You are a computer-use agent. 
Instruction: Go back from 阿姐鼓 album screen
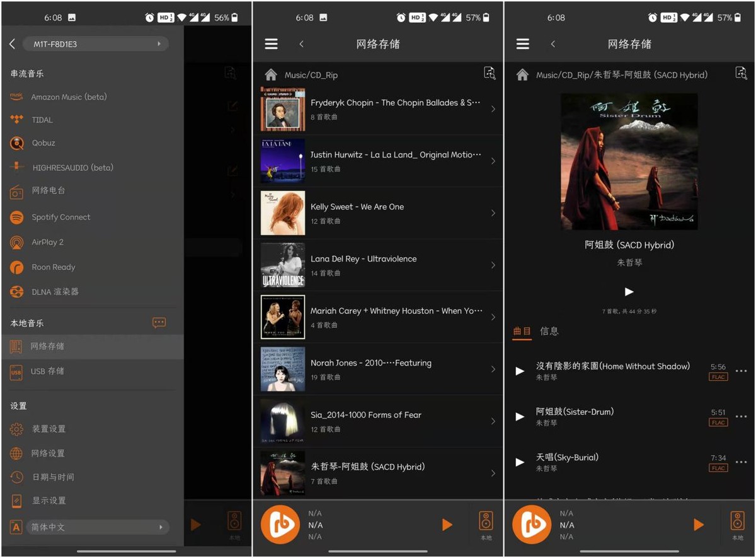553,44
